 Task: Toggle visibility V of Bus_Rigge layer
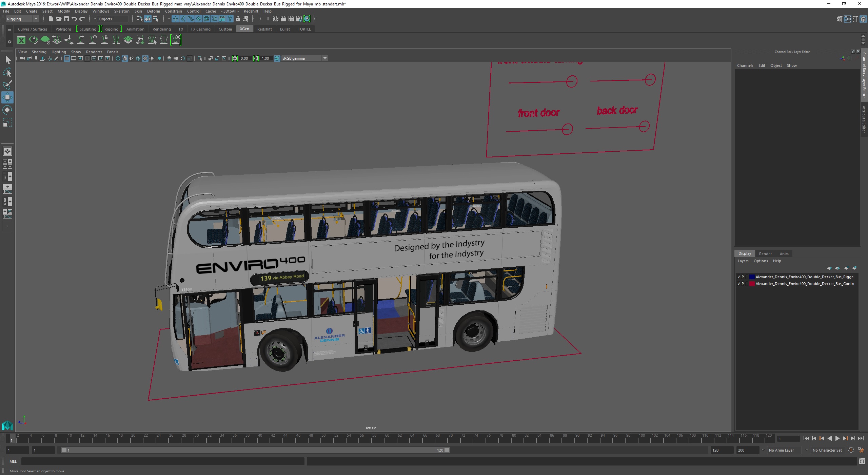(x=738, y=277)
